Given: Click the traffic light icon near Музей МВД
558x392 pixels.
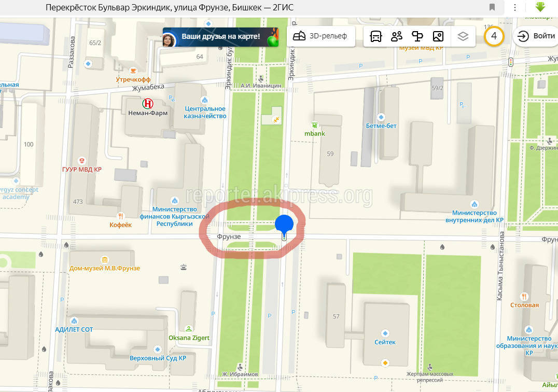Looking at the screenshot, I should coord(511,62).
